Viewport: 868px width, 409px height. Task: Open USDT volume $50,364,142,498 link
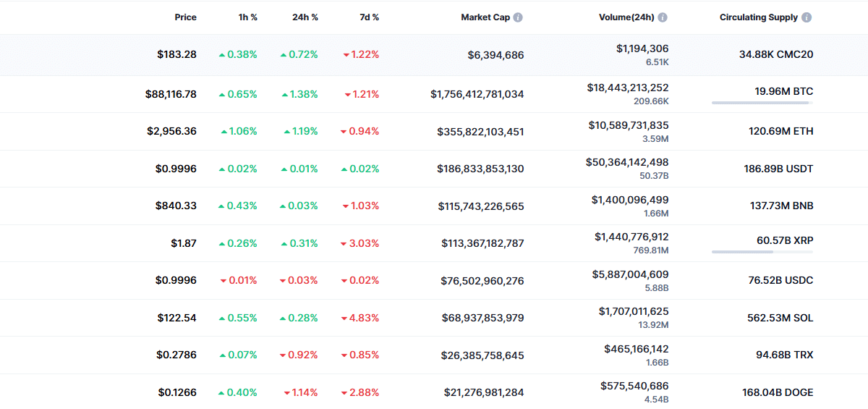pos(627,162)
